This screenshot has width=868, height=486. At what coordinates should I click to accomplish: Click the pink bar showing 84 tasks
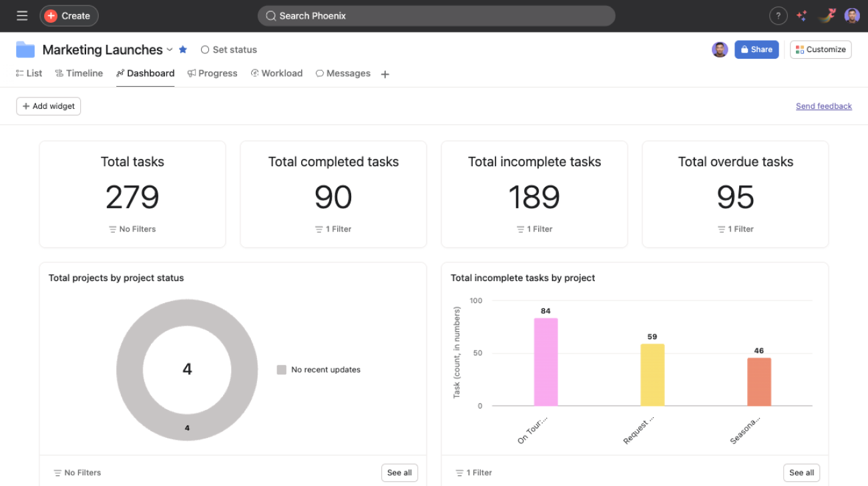pyautogui.click(x=546, y=361)
